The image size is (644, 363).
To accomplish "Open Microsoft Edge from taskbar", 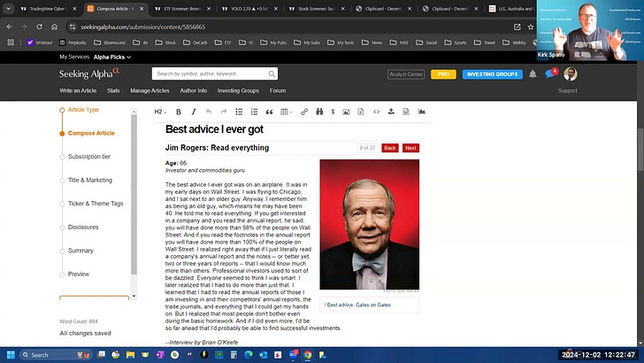I will pyautogui.click(x=249, y=355).
